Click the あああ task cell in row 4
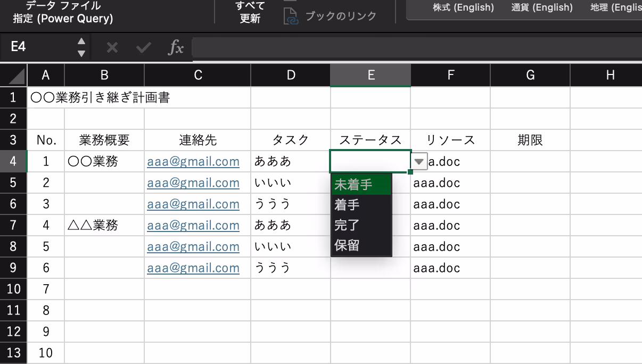Screen dimensions: 642x364 (291, 161)
